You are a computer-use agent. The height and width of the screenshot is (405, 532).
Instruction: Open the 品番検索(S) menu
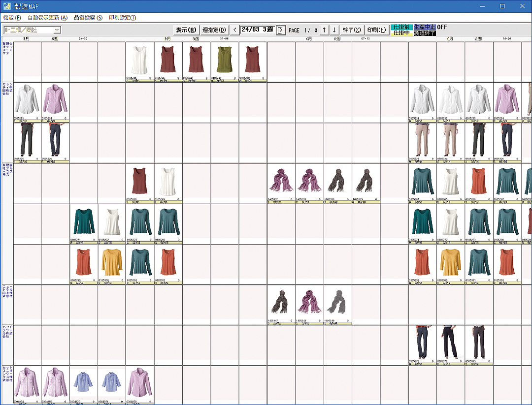click(x=88, y=18)
